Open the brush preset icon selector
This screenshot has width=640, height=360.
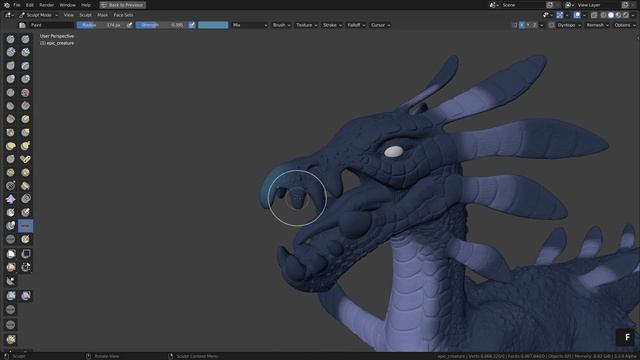[22, 25]
